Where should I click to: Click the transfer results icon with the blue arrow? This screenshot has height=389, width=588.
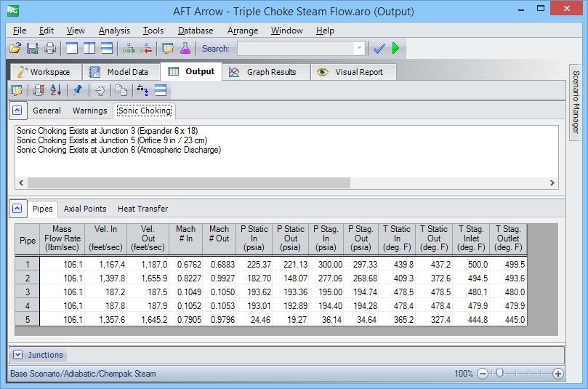(x=142, y=90)
